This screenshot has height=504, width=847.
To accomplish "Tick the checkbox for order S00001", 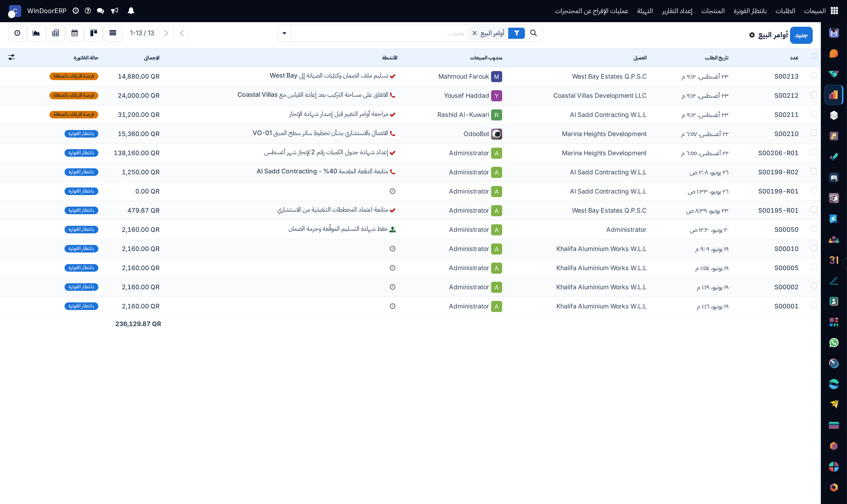I will pyautogui.click(x=814, y=305).
